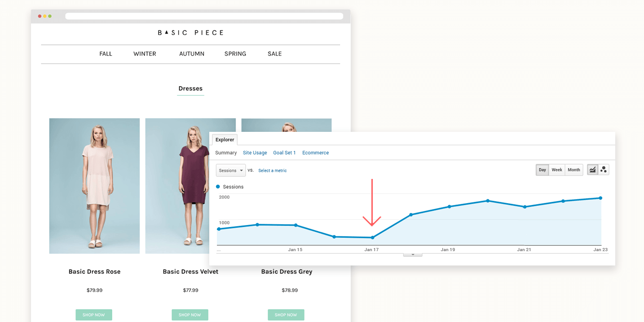
Task: Open the Sessions metric dropdown
Action: tap(230, 170)
